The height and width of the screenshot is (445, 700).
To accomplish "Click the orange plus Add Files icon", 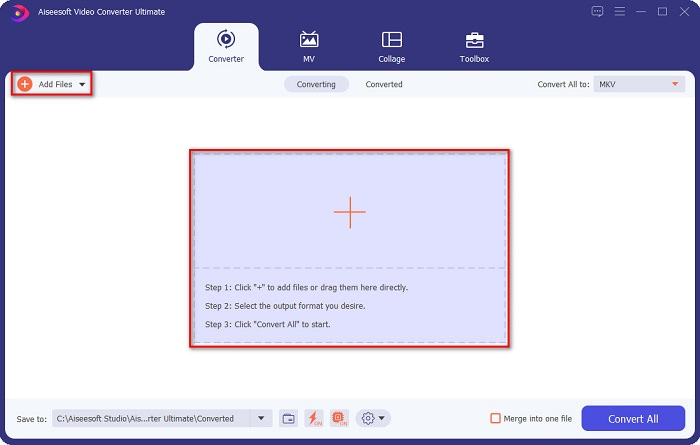I will pyautogui.click(x=25, y=84).
